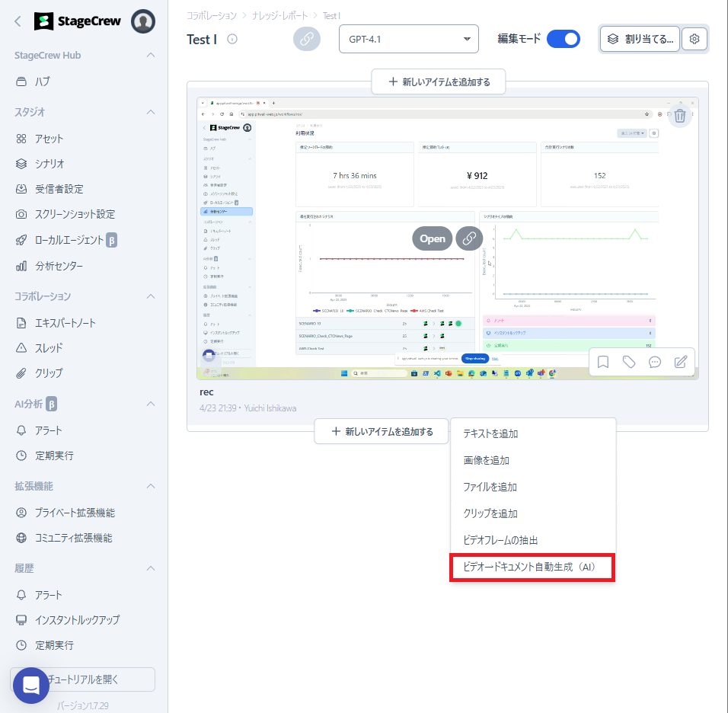Click the round link icon beside Test I
The width and height of the screenshot is (728, 713).
click(306, 39)
